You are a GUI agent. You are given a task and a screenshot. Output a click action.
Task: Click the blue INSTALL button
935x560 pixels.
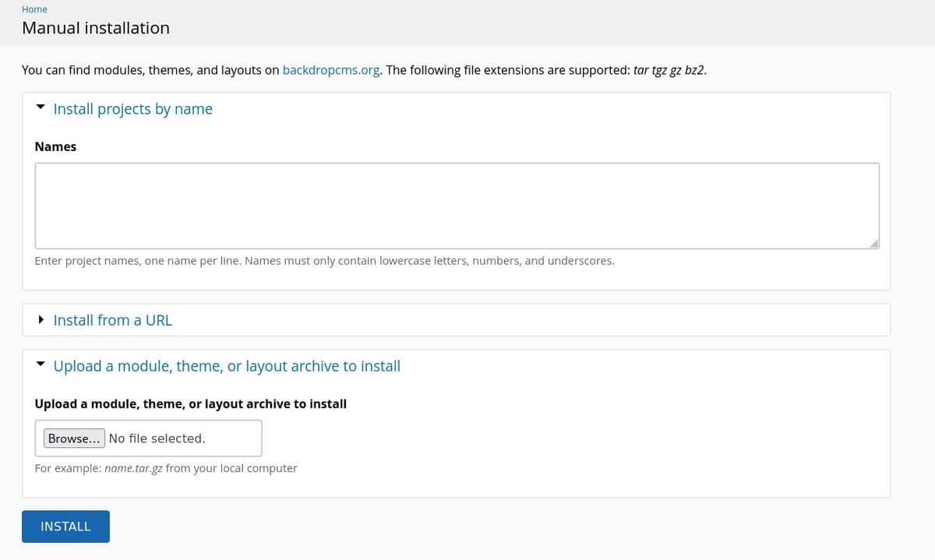[65, 527]
